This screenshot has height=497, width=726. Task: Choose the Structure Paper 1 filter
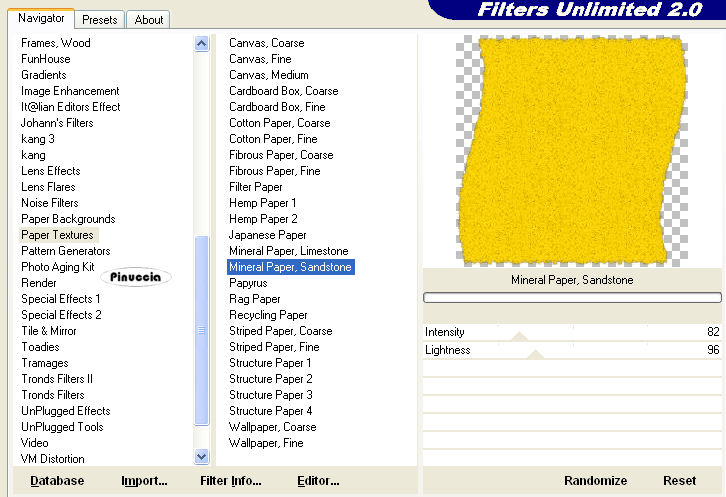pyautogui.click(x=270, y=363)
